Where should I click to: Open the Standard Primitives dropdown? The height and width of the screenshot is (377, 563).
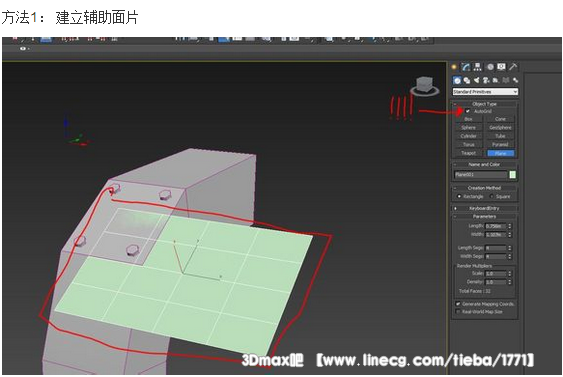click(x=485, y=92)
